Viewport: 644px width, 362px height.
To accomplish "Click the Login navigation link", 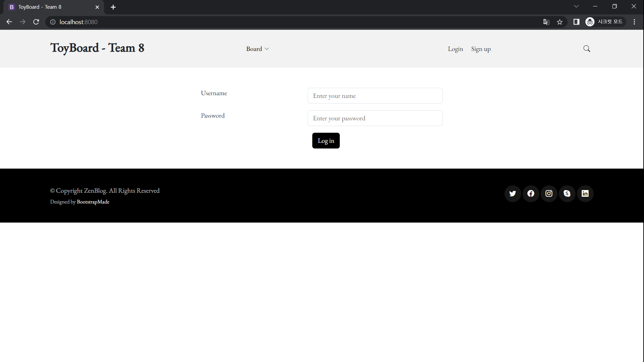I will point(455,49).
